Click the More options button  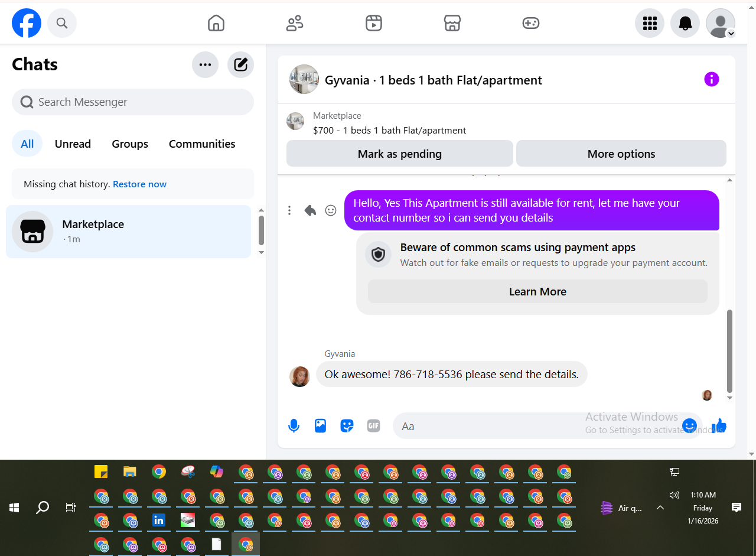621,154
